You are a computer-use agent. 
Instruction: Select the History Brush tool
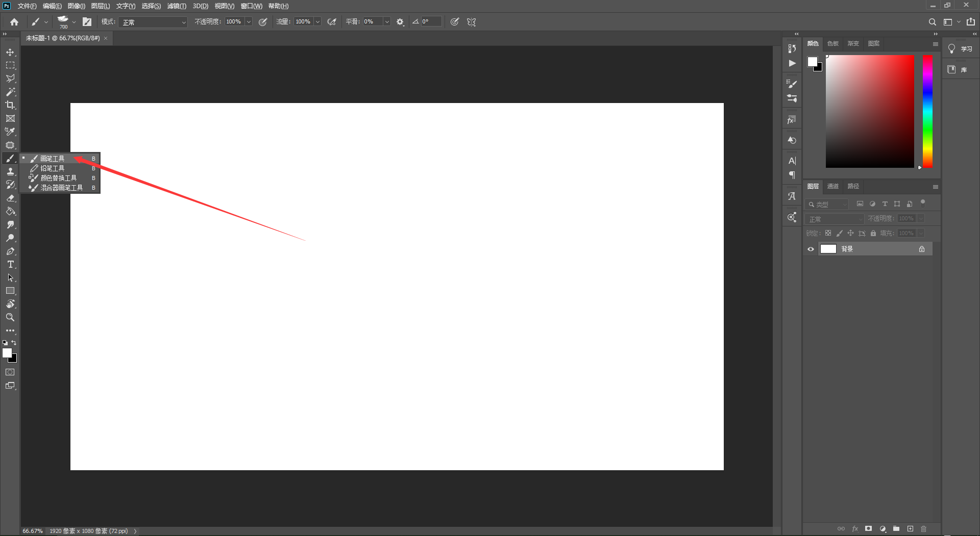coord(10,185)
